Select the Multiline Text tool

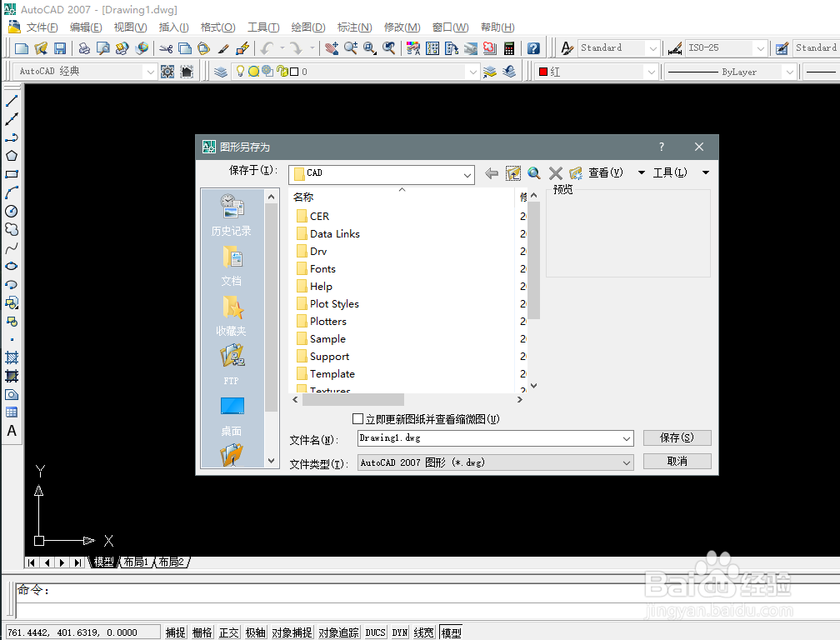[x=12, y=431]
